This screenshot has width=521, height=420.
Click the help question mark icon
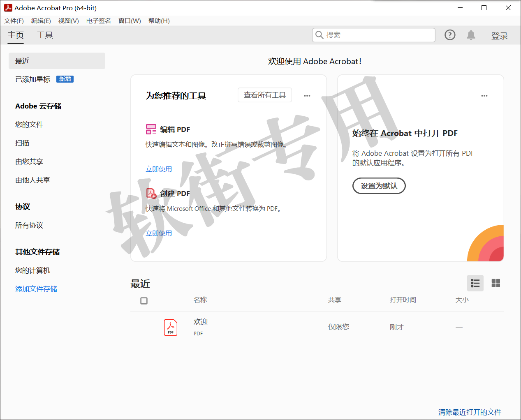(450, 35)
